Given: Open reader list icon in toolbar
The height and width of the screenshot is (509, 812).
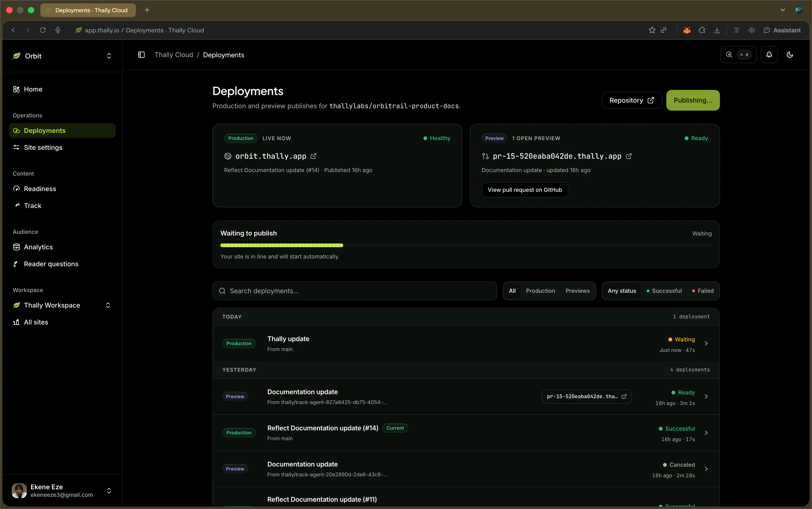Looking at the screenshot, I should [x=737, y=30].
